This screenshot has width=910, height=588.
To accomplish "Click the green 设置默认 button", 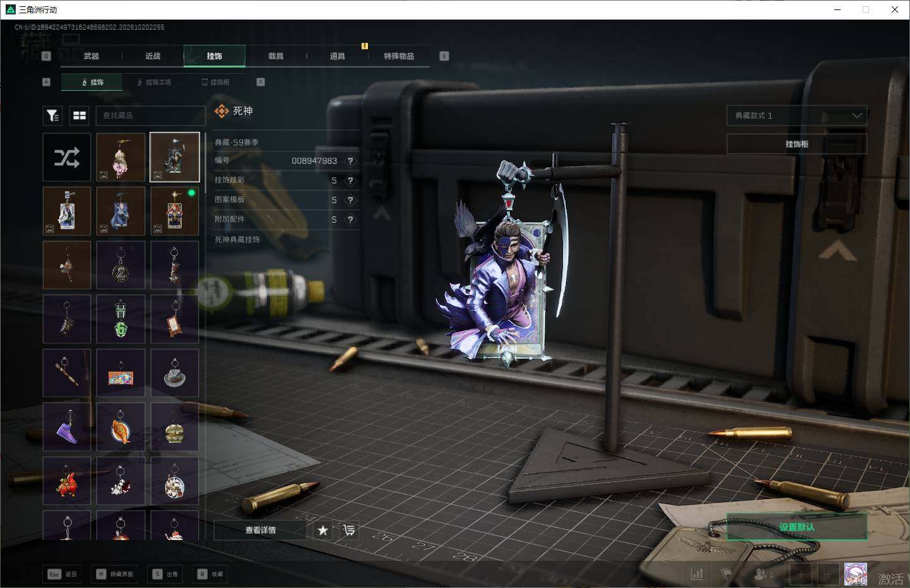I will click(797, 527).
